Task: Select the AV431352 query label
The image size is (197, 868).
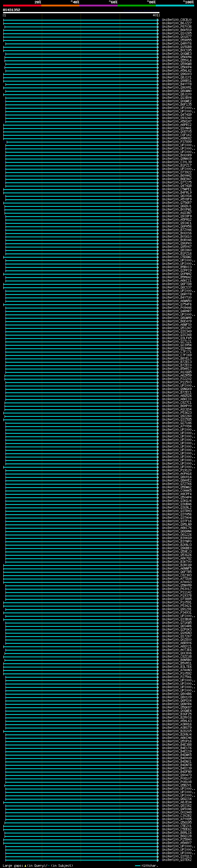Action: coord(11,10)
